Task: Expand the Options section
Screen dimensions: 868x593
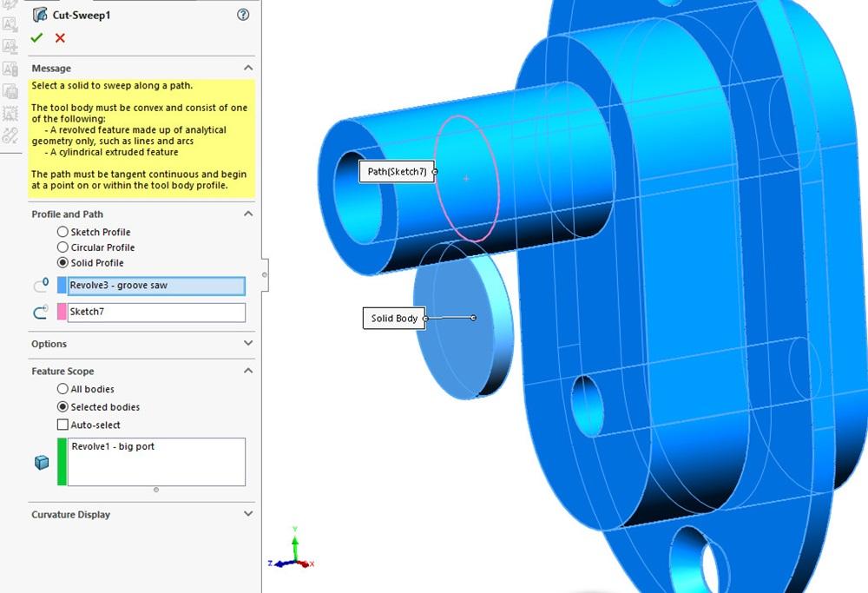Action: coord(247,344)
